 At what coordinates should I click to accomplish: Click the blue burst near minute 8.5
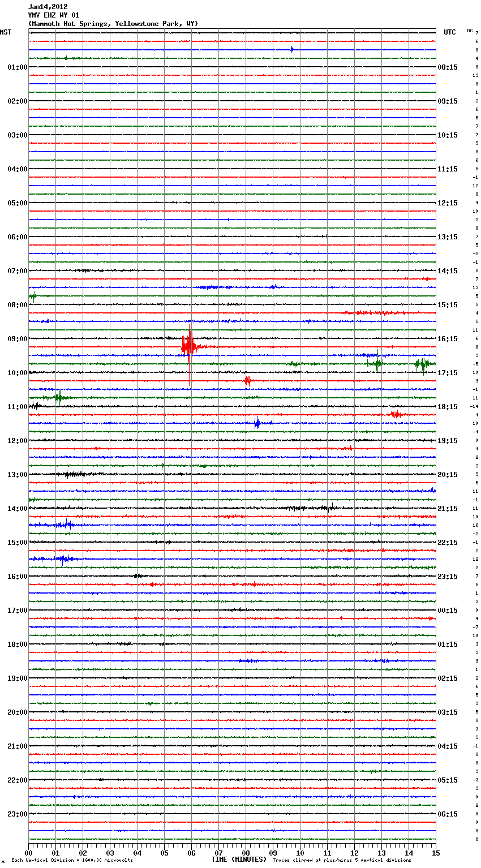tap(257, 423)
